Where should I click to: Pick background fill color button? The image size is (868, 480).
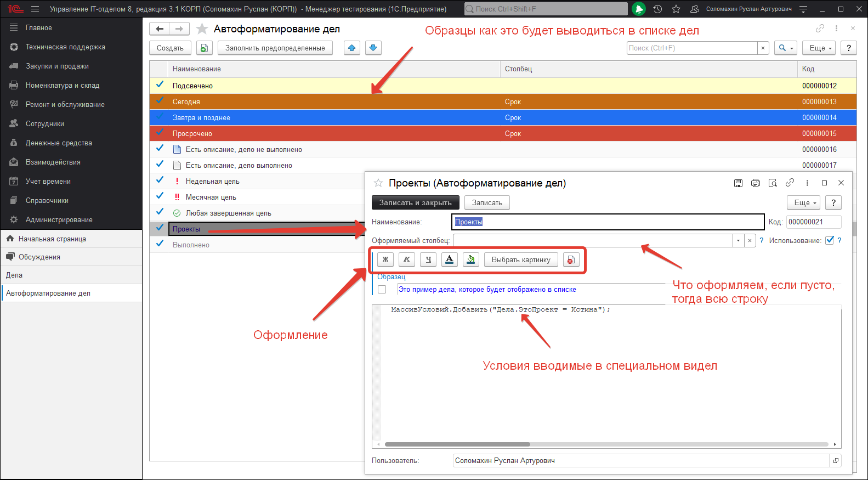coord(471,259)
